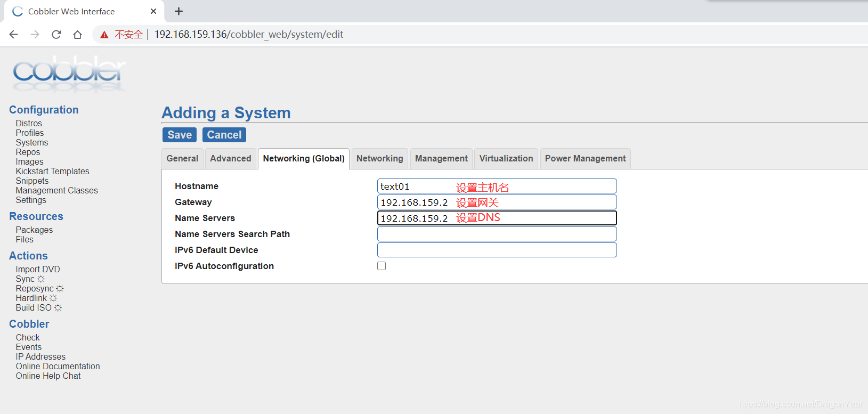
Task: Open the Networking tab
Action: [x=380, y=159]
